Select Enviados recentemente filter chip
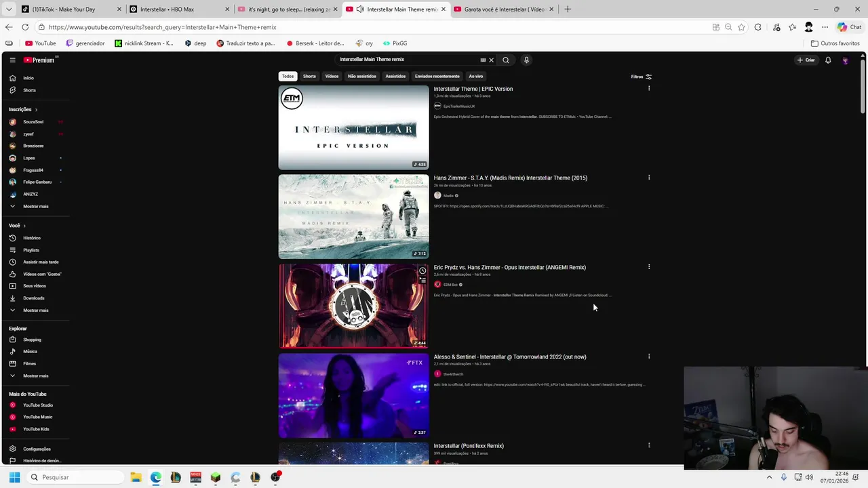 437,77
